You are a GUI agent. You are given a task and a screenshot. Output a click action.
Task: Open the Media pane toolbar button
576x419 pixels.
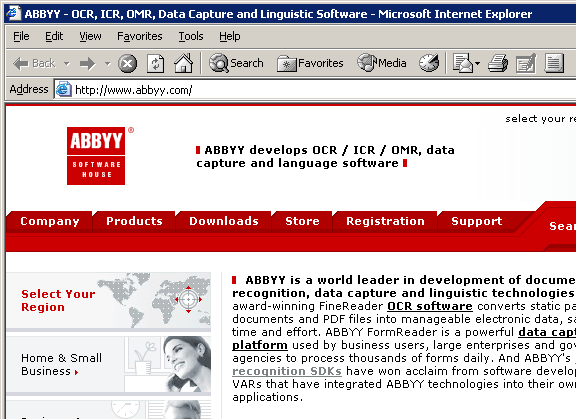382,63
